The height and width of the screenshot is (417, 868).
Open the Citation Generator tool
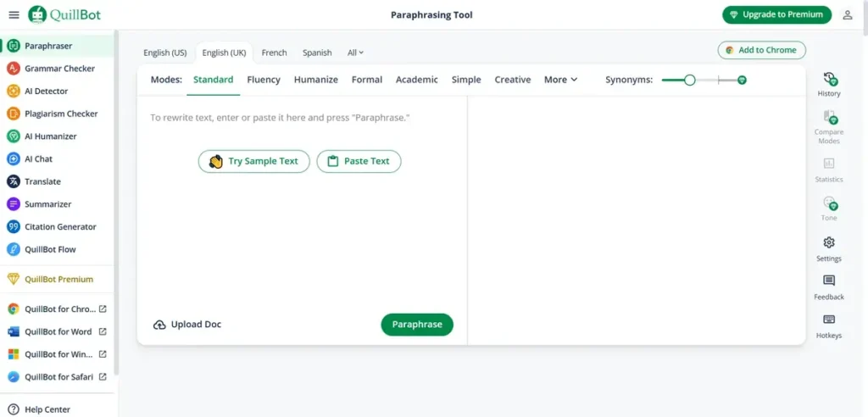(x=60, y=227)
